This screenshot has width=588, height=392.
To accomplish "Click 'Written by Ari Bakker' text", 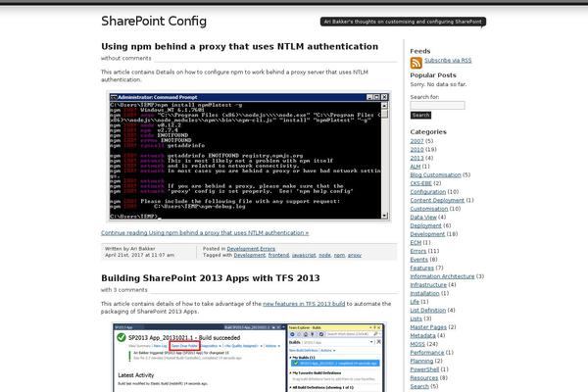I will coord(129,249).
